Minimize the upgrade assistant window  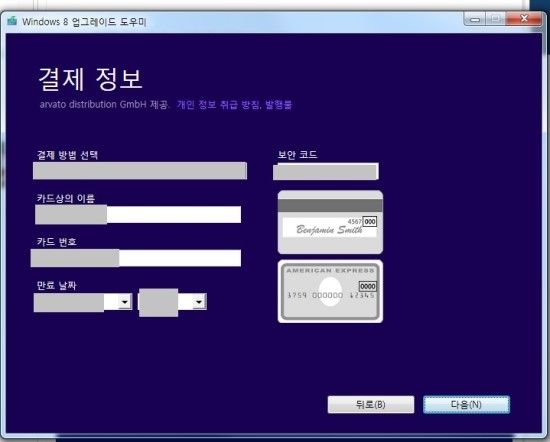pos(475,19)
